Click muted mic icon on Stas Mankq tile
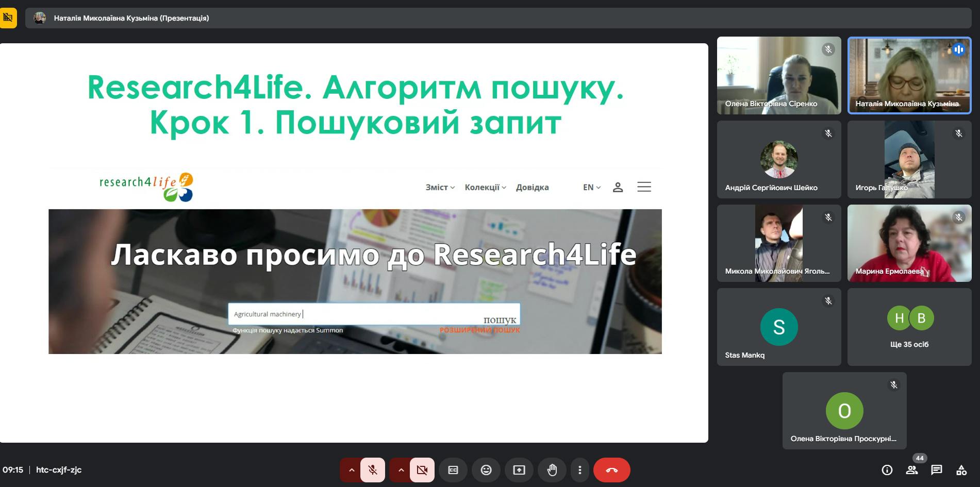The height and width of the screenshot is (487, 980). [x=828, y=301]
